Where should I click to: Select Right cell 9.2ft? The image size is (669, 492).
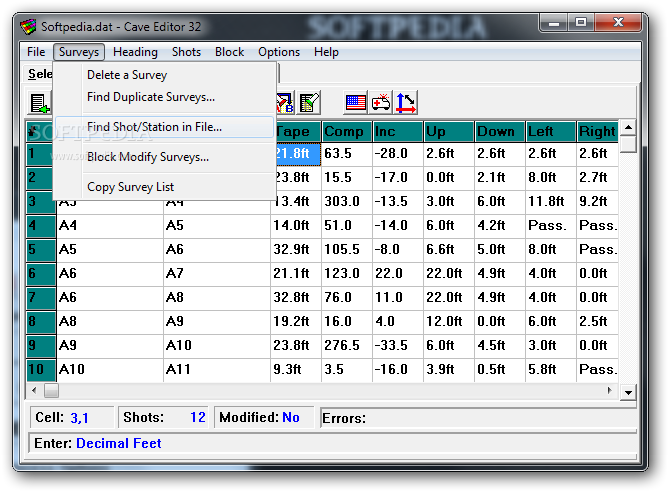597,201
